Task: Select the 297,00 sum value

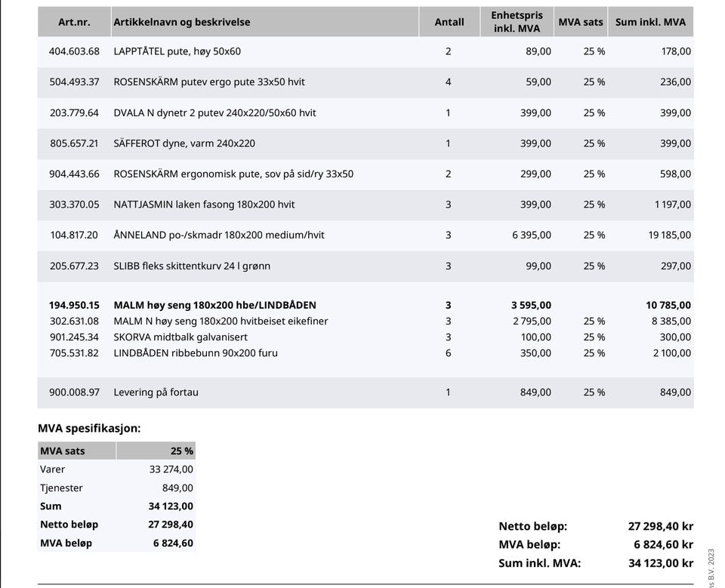Action: point(675,266)
